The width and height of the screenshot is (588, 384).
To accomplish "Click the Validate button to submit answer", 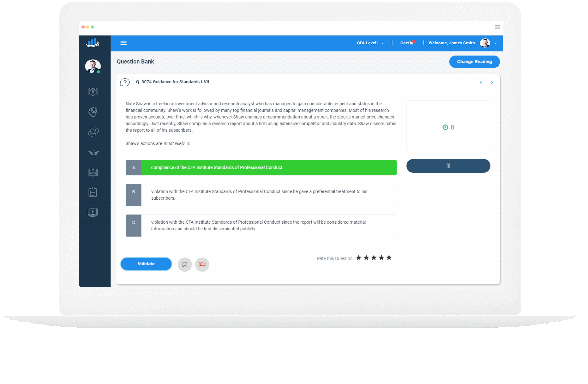I will 146,263.
